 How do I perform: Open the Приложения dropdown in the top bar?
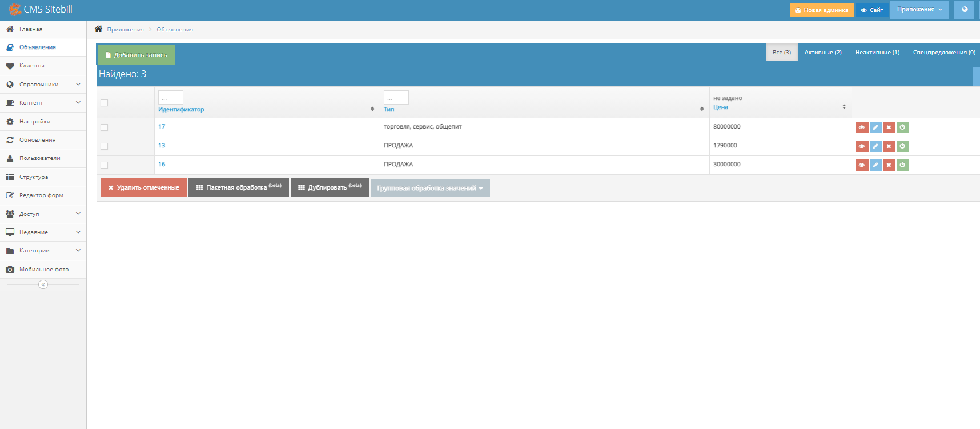[x=919, y=10]
